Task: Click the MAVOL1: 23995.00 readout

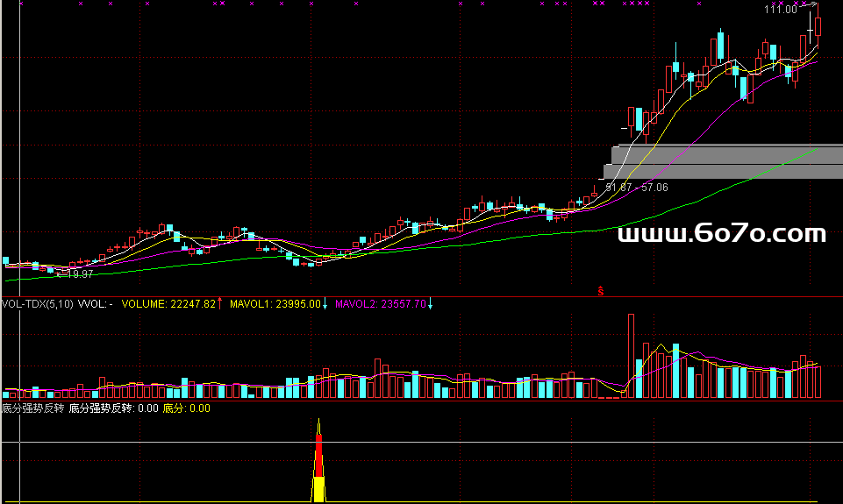Action: [275, 304]
